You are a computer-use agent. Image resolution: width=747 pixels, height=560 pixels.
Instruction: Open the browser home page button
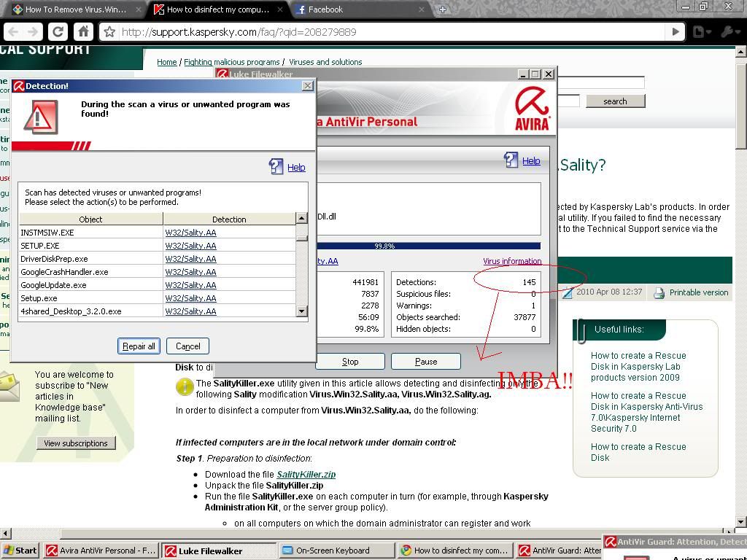coord(83,32)
